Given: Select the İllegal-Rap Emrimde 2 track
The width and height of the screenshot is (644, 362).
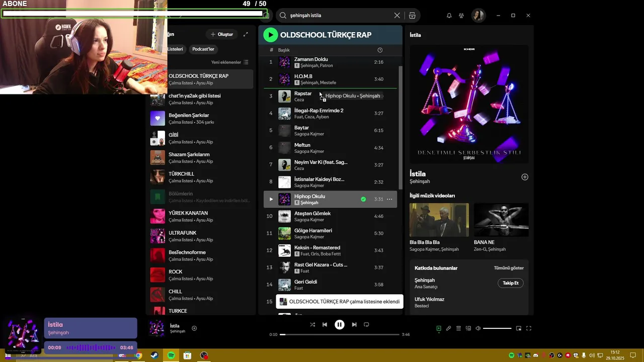Looking at the screenshot, I should (331, 113).
